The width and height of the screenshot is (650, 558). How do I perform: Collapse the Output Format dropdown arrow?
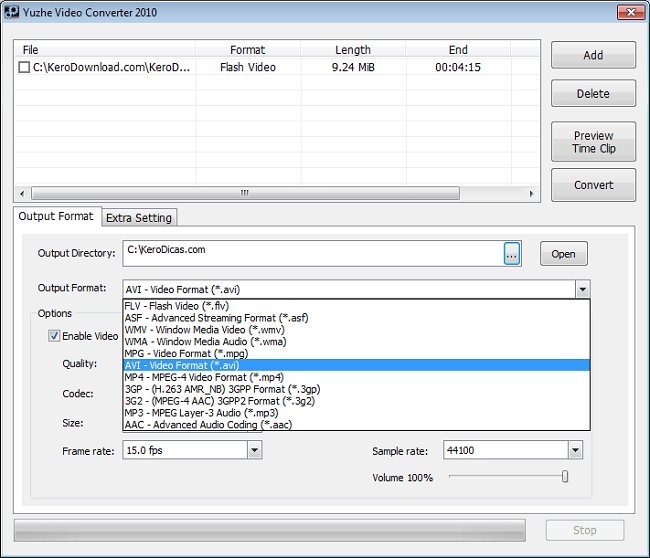[582, 289]
